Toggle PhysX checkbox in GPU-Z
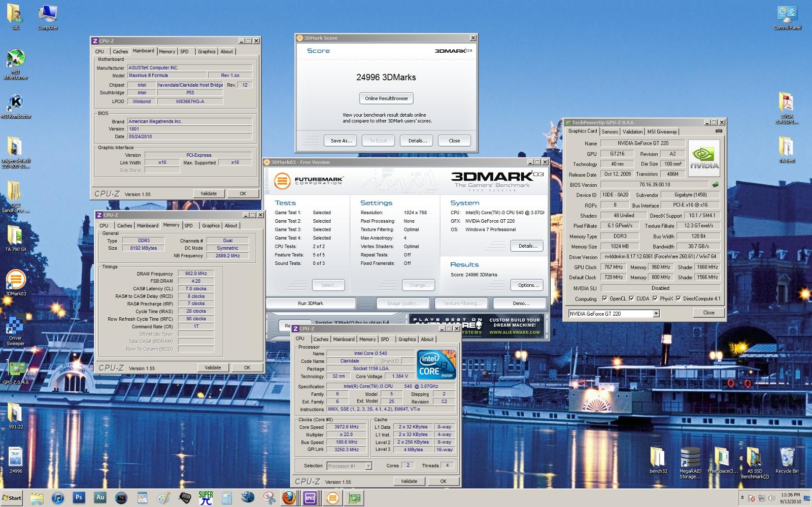The width and height of the screenshot is (812, 507). (x=655, y=298)
